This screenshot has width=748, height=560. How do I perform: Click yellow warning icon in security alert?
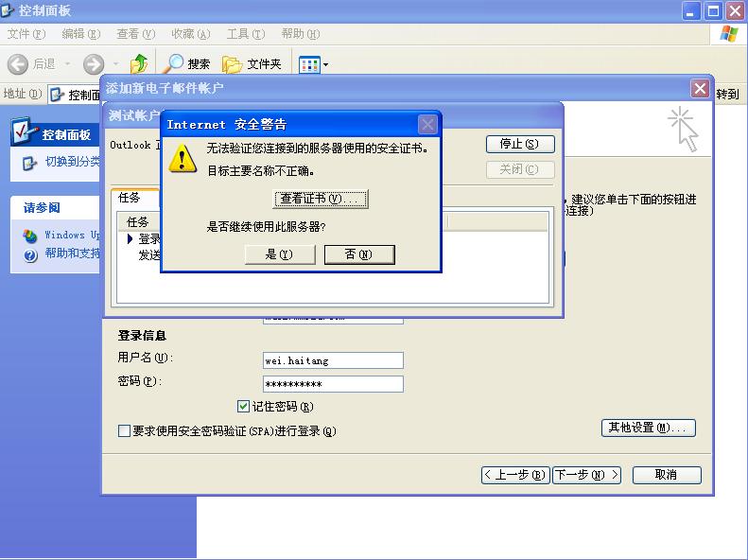182,158
